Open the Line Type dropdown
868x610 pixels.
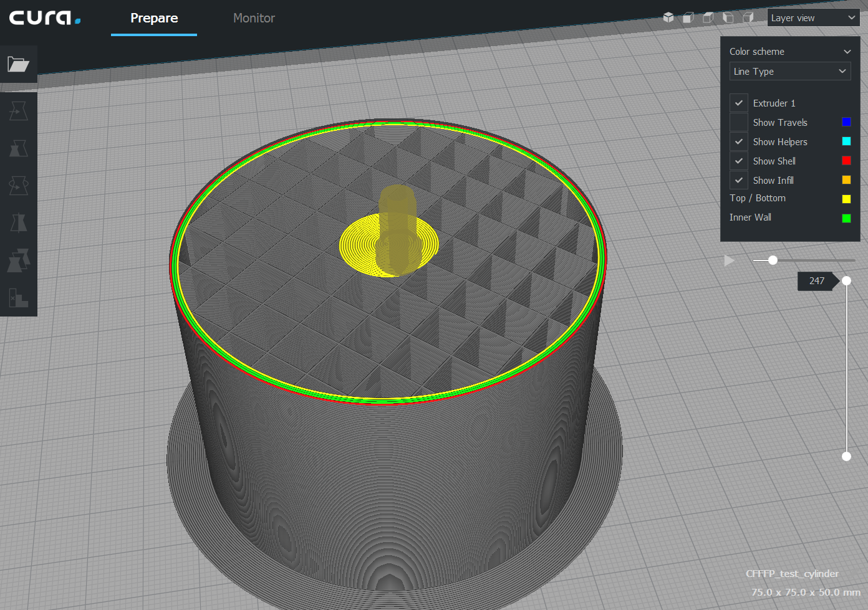[790, 71]
